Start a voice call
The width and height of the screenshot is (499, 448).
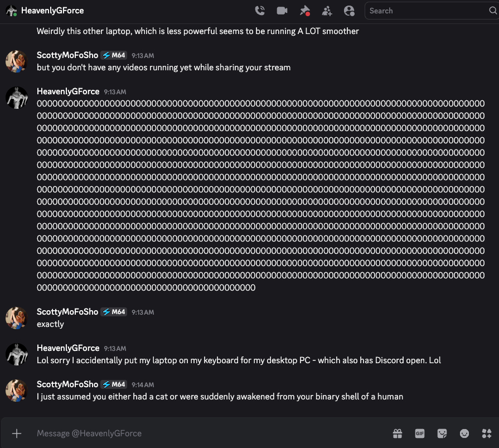click(260, 11)
